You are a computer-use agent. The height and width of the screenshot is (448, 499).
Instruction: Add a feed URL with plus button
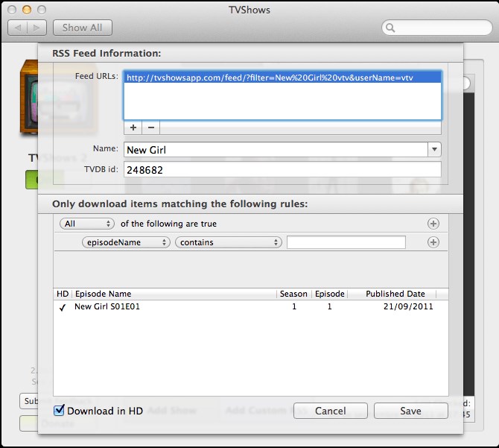pyautogui.click(x=133, y=127)
